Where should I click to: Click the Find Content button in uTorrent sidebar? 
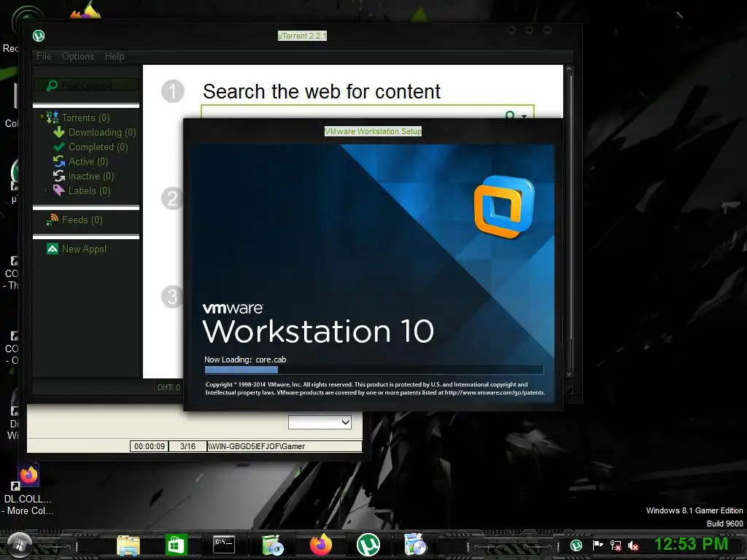(86, 85)
